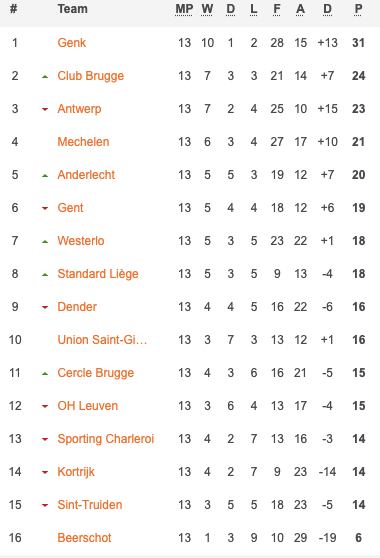Click the Team column header
This screenshot has height=558, width=380.
click(x=73, y=9)
